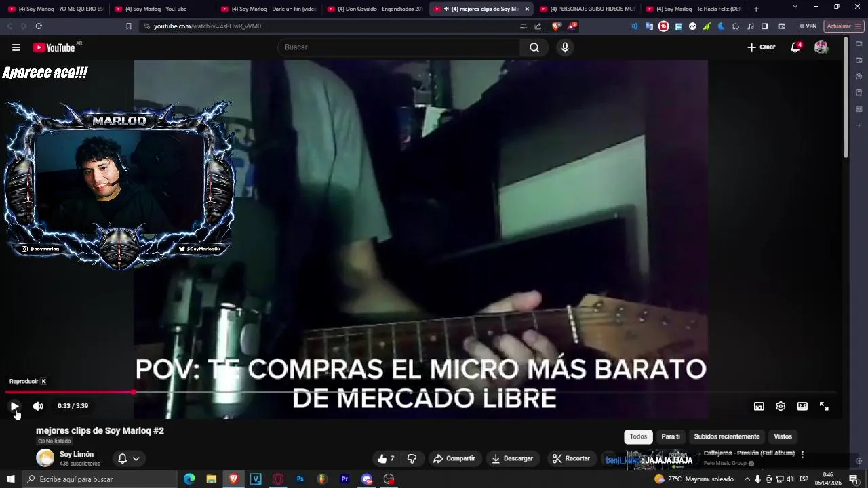Open the Brave Shields lion icon
Viewport: 868px width, 488px height.
point(556,26)
